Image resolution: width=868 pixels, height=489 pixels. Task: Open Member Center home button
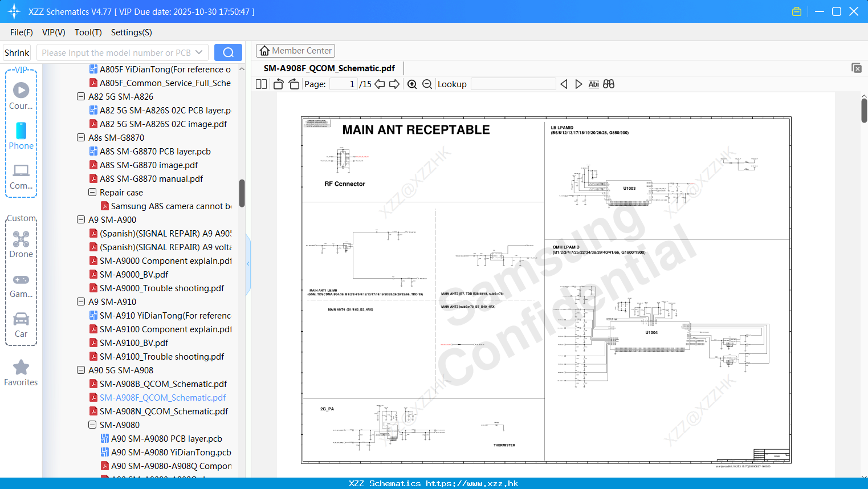pyautogui.click(x=295, y=51)
